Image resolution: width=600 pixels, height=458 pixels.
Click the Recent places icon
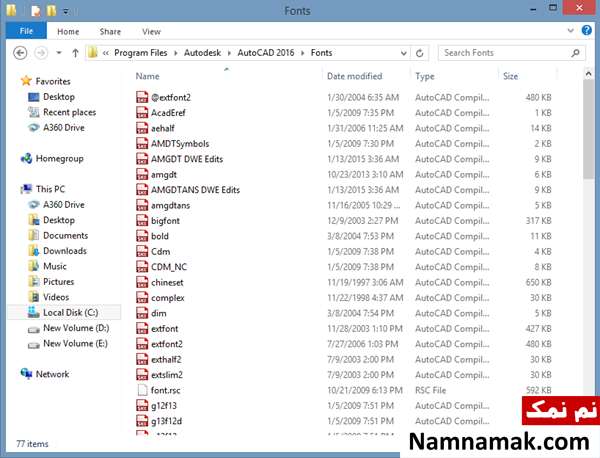tap(34, 112)
